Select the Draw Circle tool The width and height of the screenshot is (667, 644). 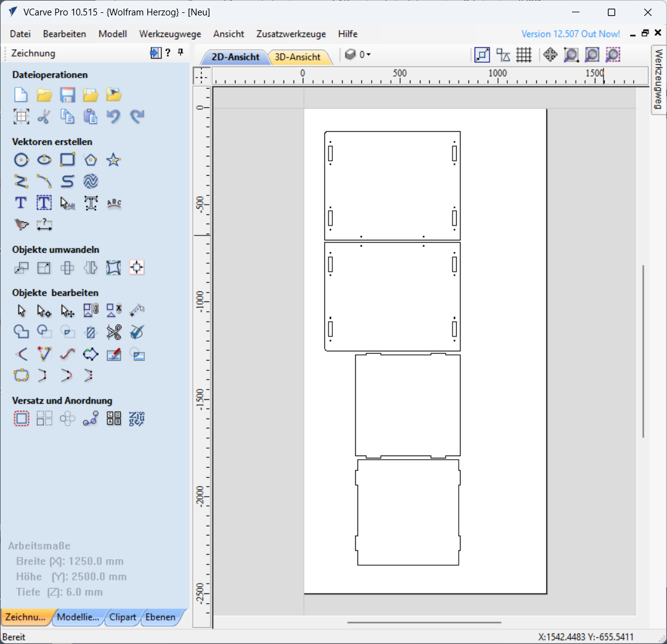click(x=22, y=160)
